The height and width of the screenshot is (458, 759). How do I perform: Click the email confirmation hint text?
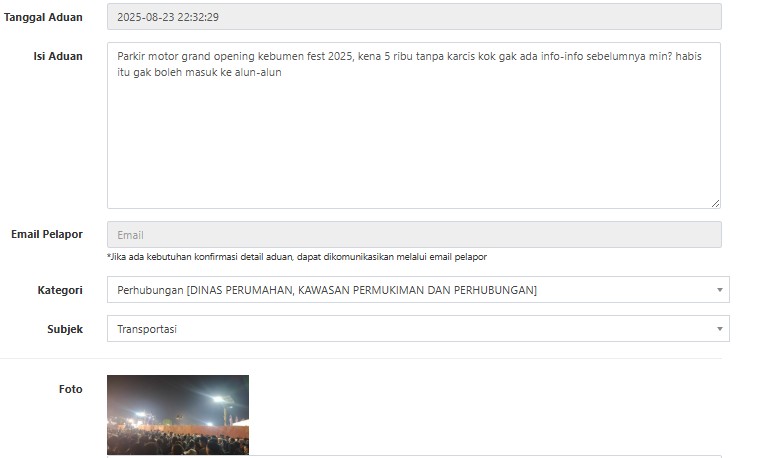click(297, 257)
